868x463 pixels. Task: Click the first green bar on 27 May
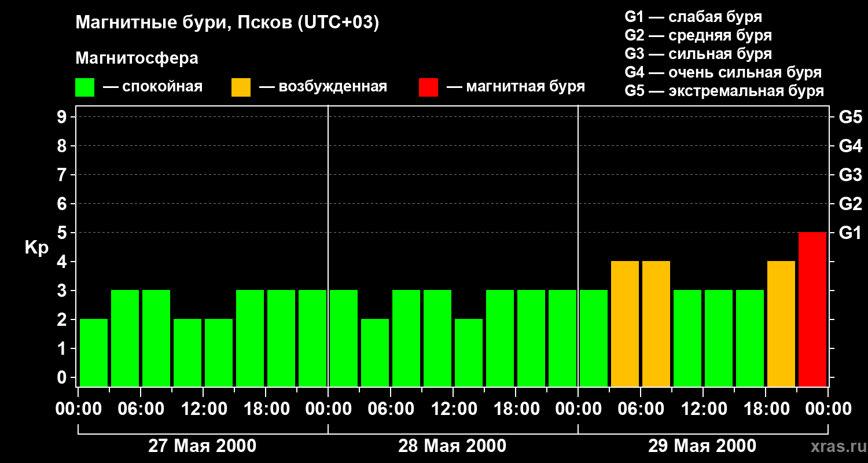pyautogui.click(x=94, y=352)
